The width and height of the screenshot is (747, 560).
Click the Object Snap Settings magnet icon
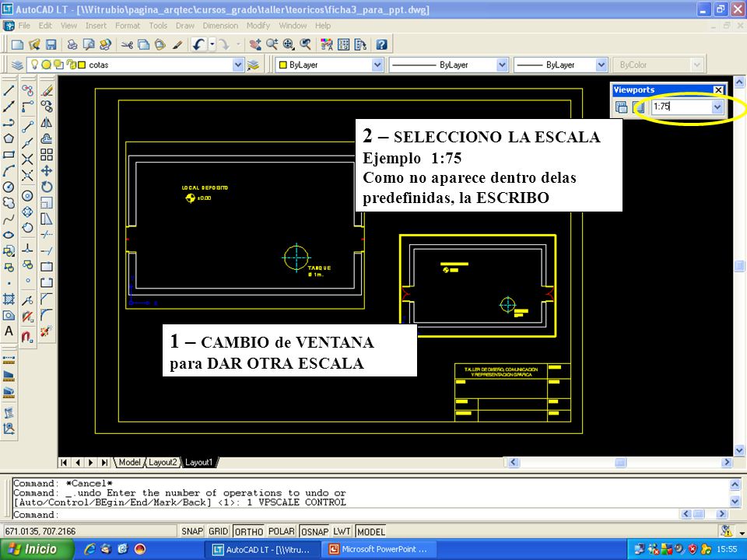(28, 337)
